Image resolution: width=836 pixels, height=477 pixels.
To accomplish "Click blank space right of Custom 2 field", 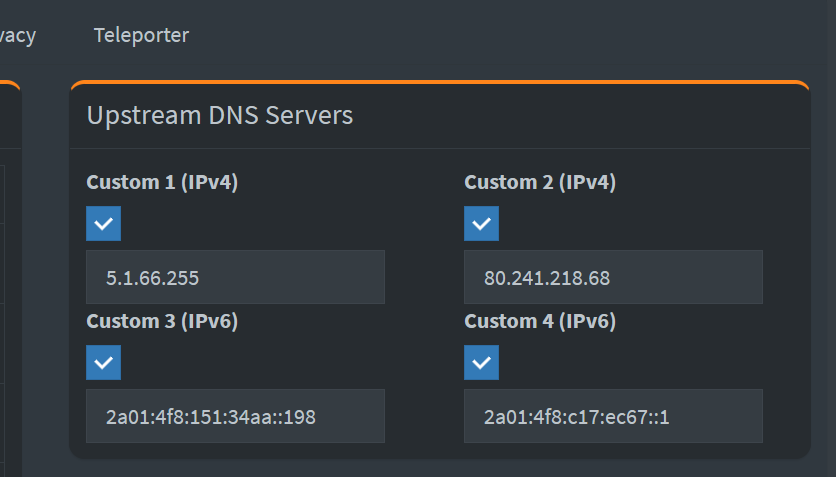I will click(785, 277).
